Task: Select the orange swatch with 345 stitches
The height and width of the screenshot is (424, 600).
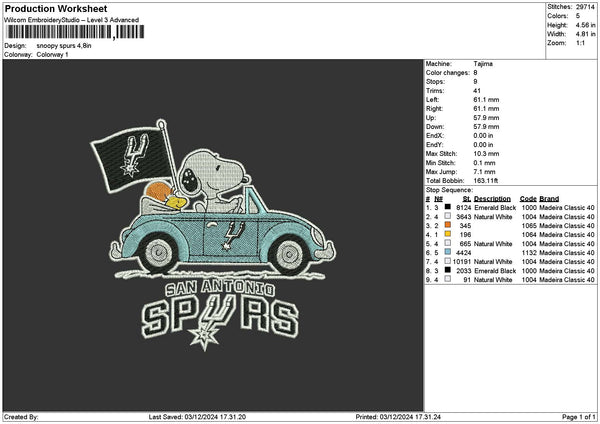Action: [447, 225]
